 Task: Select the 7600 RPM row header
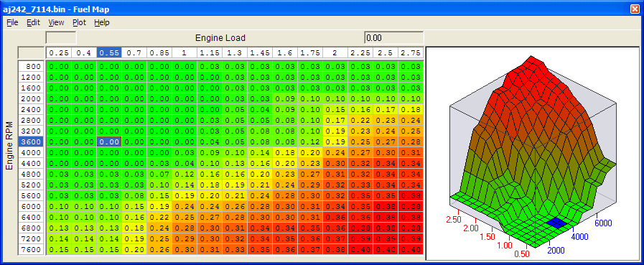pyautogui.click(x=32, y=249)
